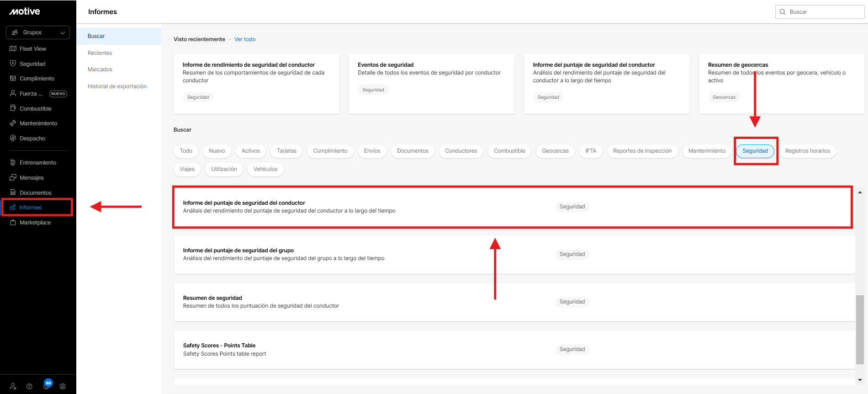Toggle the Seguridad filter chip
This screenshot has height=394, width=868.
[x=755, y=151]
